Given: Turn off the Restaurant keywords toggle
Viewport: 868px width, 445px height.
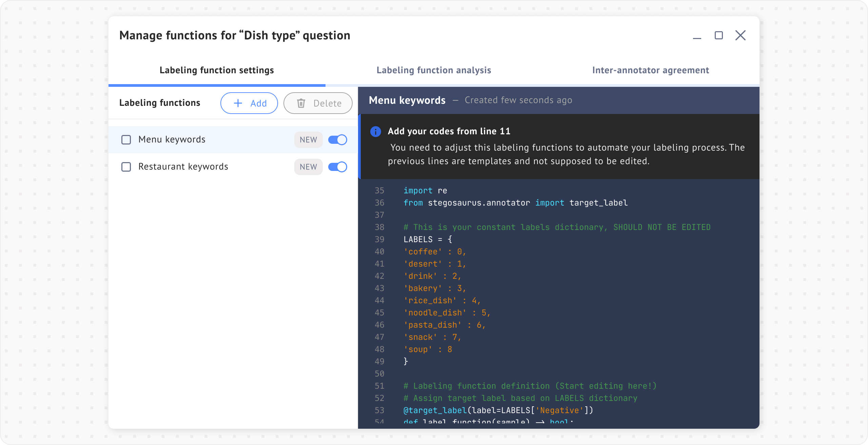Looking at the screenshot, I should pos(337,167).
